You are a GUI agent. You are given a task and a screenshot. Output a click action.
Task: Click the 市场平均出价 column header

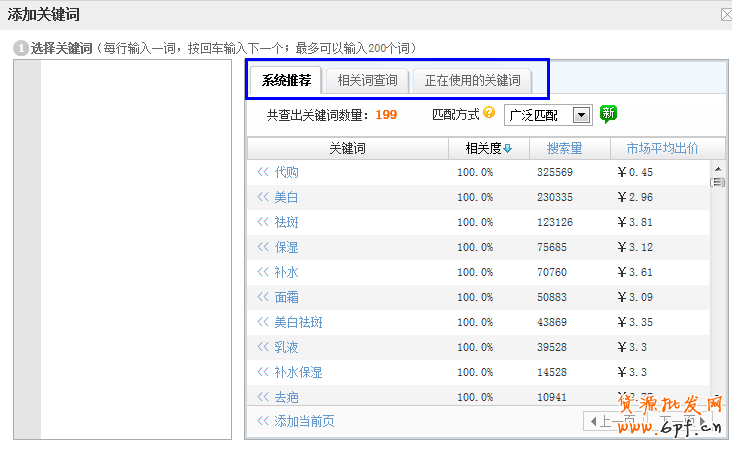[662, 149]
